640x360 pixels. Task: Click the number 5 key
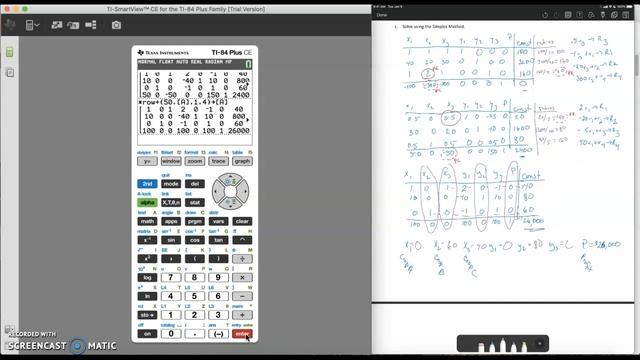pyautogui.click(x=195, y=296)
